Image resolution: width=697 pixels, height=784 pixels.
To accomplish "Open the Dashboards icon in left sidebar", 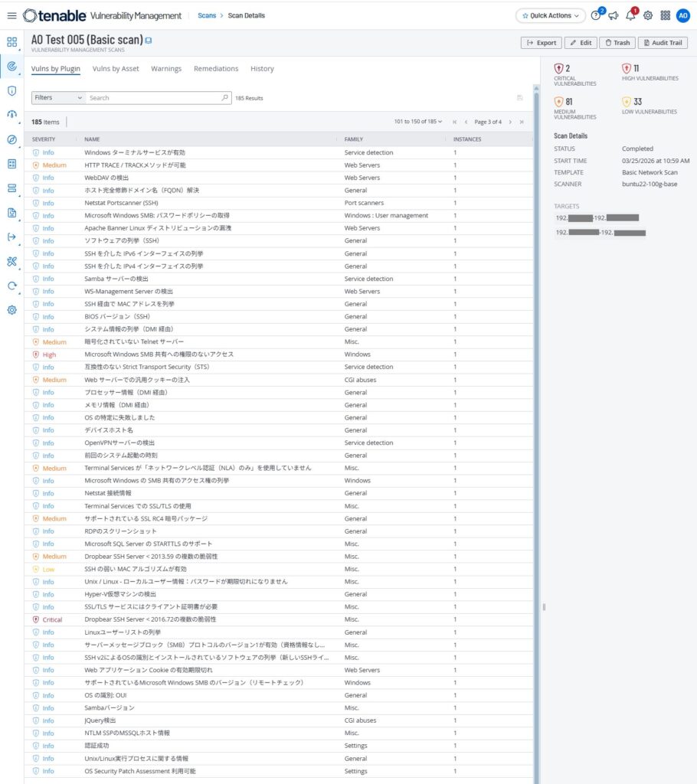I will (12, 42).
